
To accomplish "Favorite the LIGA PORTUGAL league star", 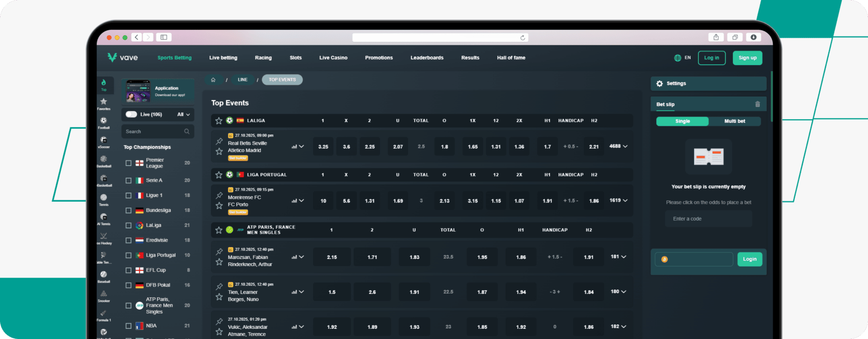I will click(219, 175).
